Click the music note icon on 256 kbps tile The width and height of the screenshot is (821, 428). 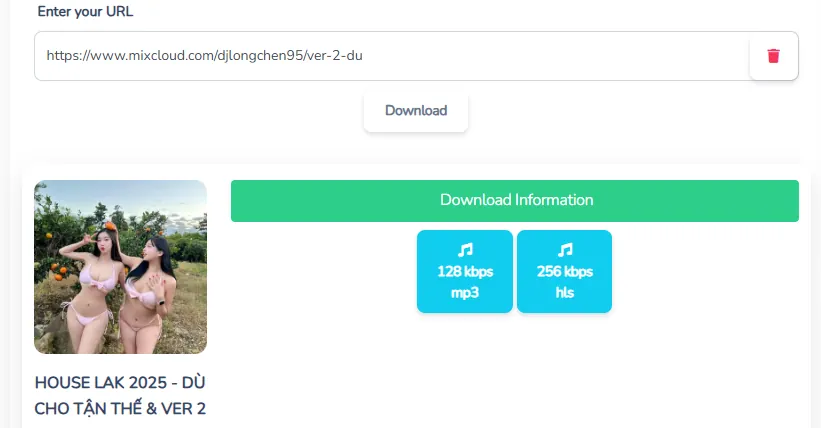pyautogui.click(x=564, y=250)
